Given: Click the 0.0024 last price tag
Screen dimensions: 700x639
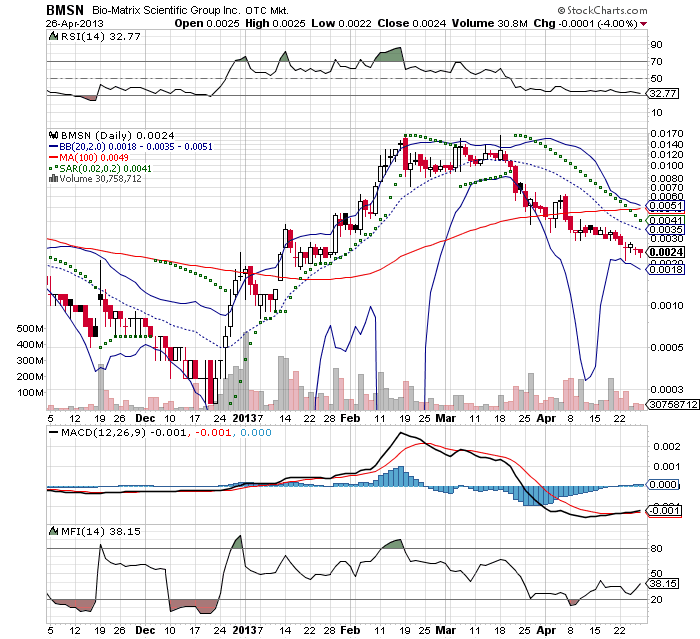Looking at the screenshot, I should point(666,252).
